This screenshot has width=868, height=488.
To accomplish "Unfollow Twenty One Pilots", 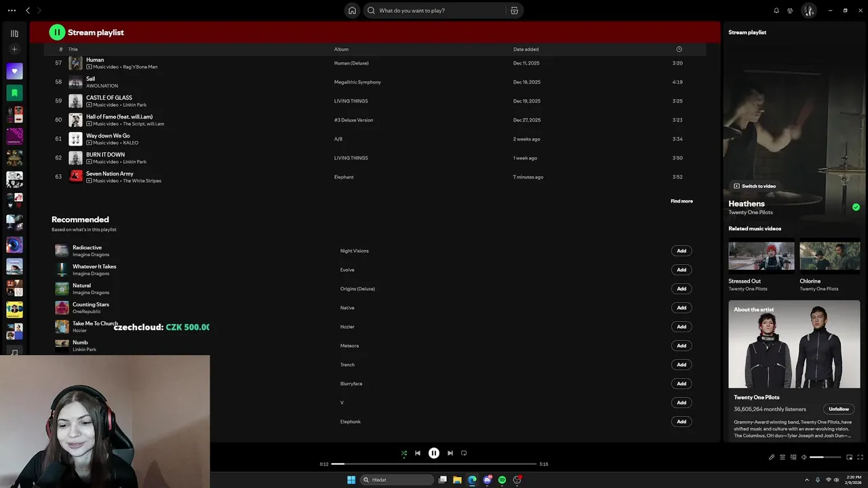I will point(839,409).
